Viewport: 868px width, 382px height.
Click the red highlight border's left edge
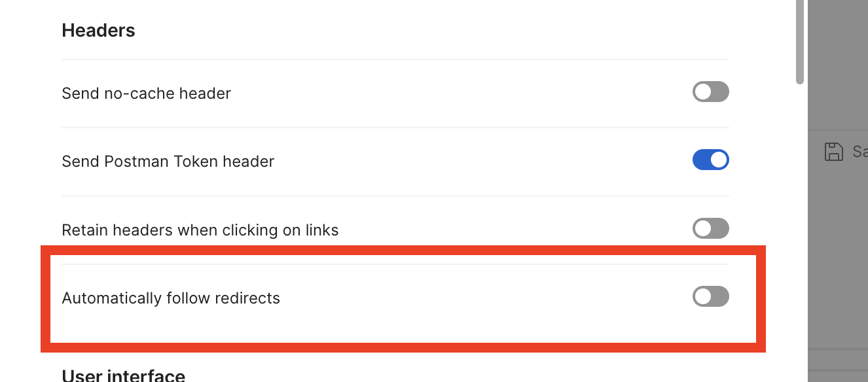(x=45, y=298)
